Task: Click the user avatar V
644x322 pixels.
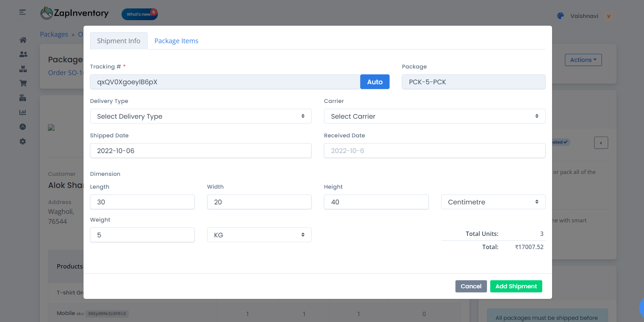Action: tap(608, 16)
